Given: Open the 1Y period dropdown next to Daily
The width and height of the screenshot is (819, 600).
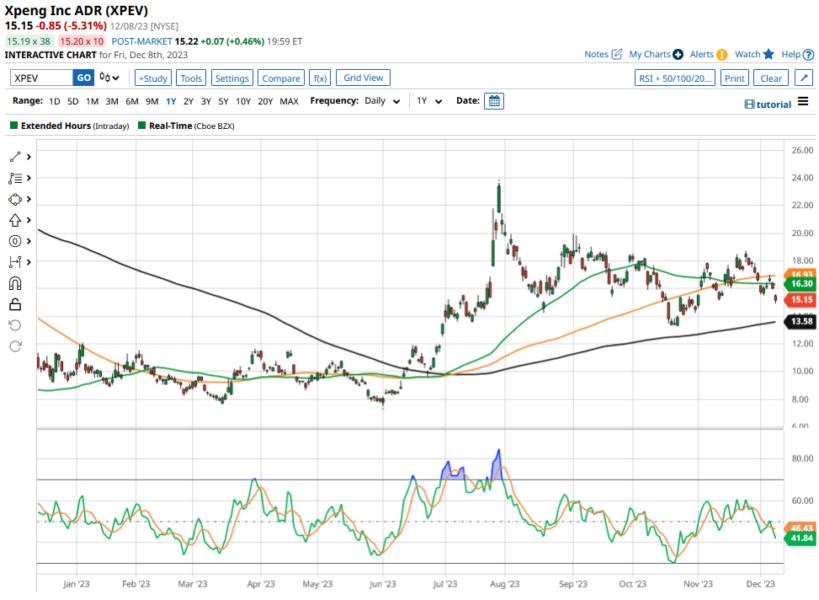Looking at the screenshot, I should click(x=429, y=101).
